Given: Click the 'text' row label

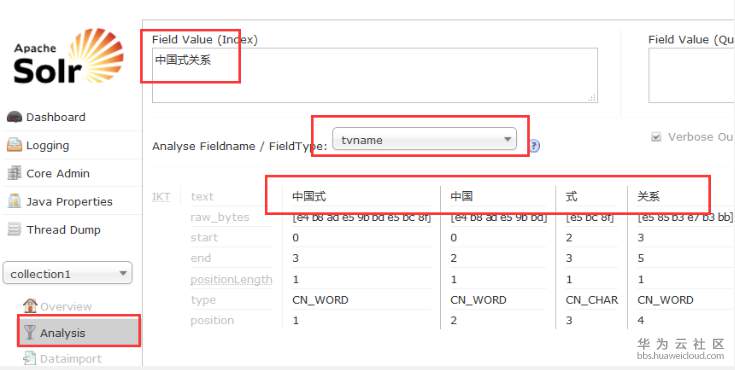Looking at the screenshot, I should [x=202, y=196].
